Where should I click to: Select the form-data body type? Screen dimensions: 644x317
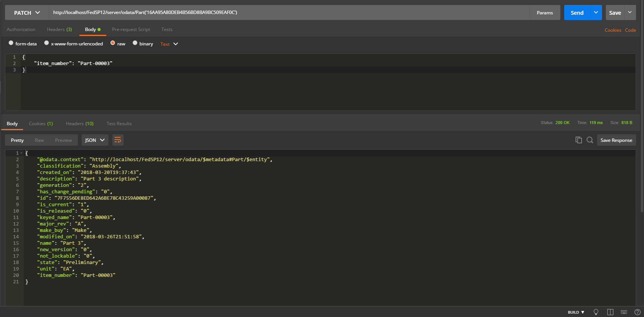coord(11,43)
